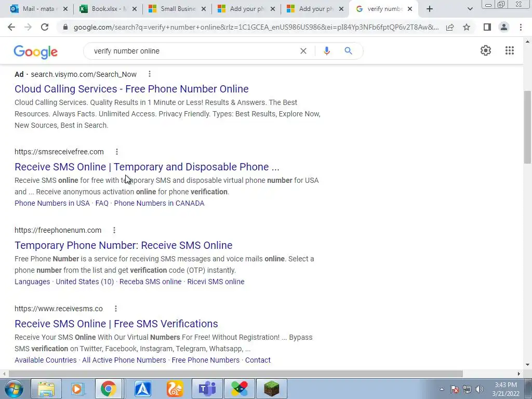Click the browser address bar URL
Screen dimensions: 532x399
click(x=256, y=27)
